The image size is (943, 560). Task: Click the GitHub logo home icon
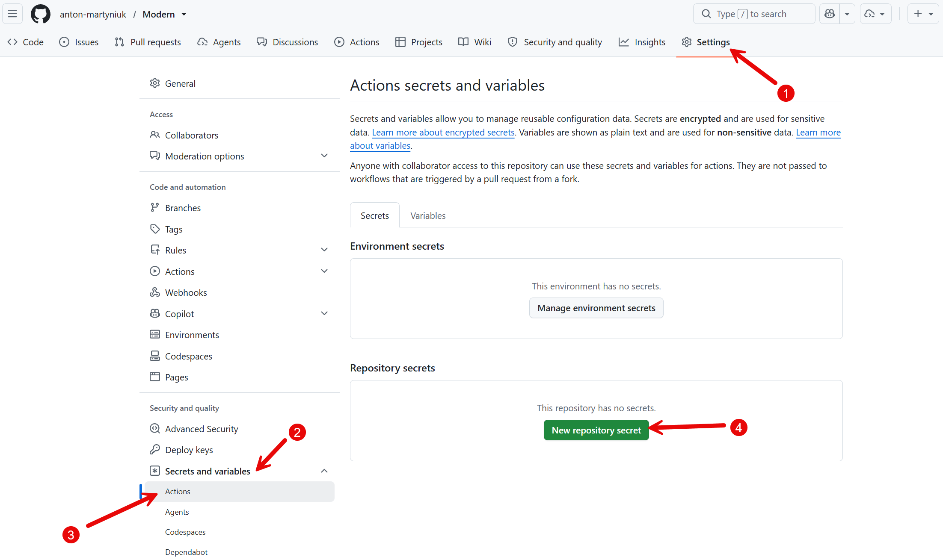click(41, 14)
